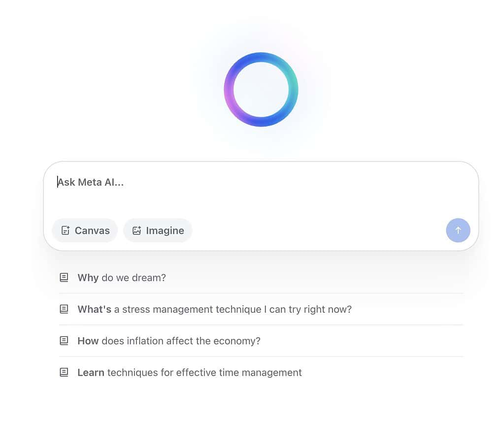Click the Imagine picture sparkle icon
The image size is (504, 421).
tap(136, 230)
